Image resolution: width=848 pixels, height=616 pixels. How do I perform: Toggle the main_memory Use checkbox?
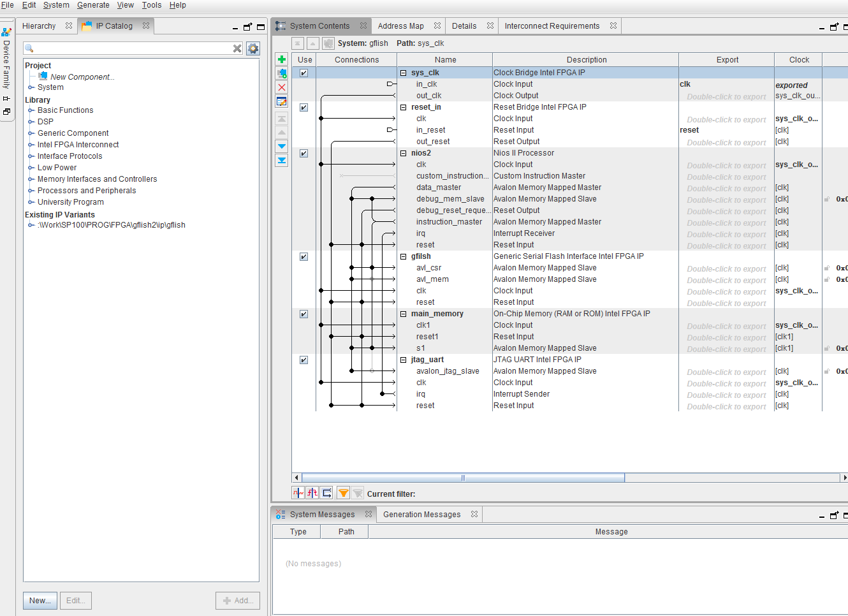click(x=303, y=314)
